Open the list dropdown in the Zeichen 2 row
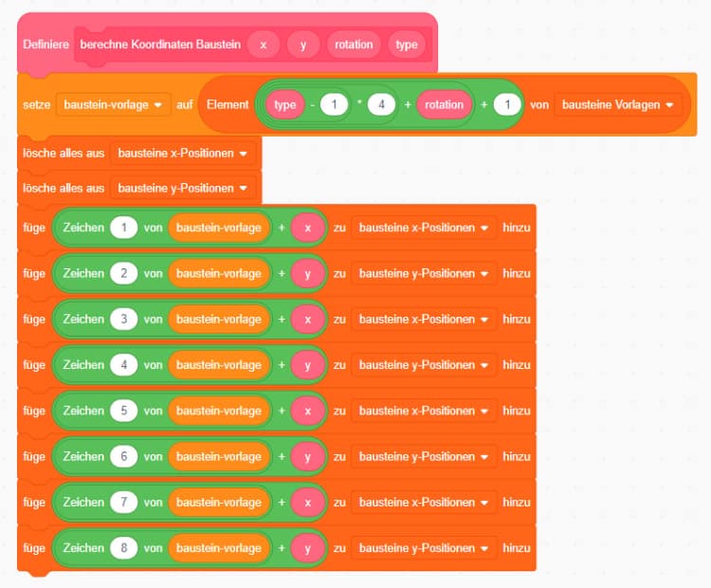The height and width of the screenshot is (588, 711). tap(424, 273)
